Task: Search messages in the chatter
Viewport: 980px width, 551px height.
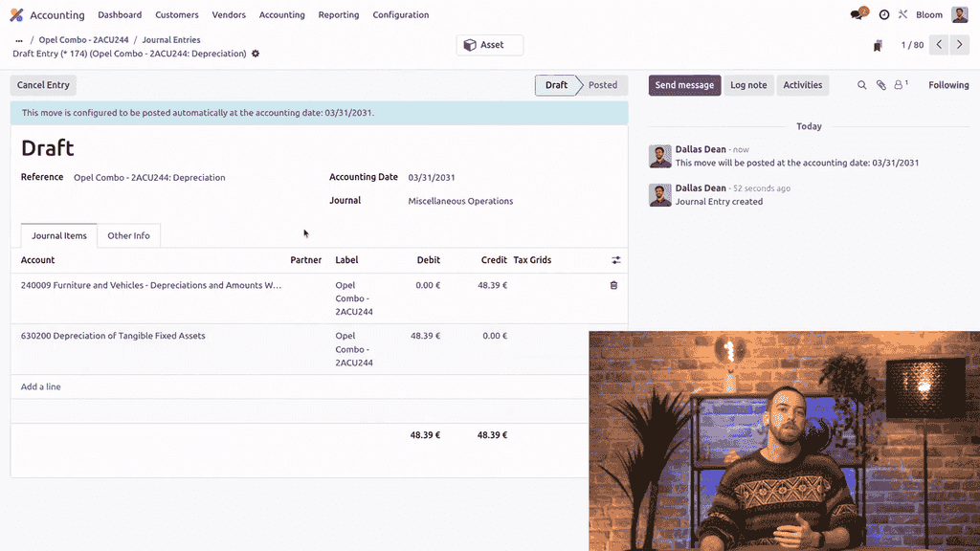Action: click(861, 85)
